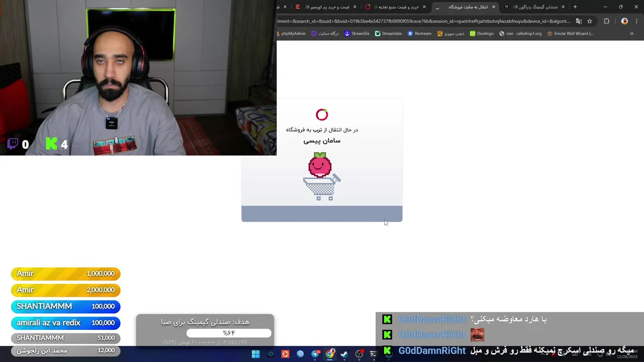
Task: Click the Amir 1,000,000 donation entry
Action: [66, 274]
